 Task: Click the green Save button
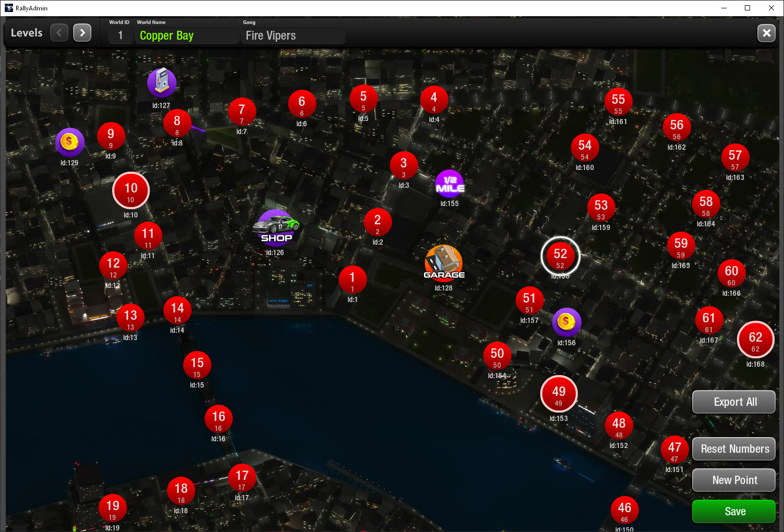[734, 511]
